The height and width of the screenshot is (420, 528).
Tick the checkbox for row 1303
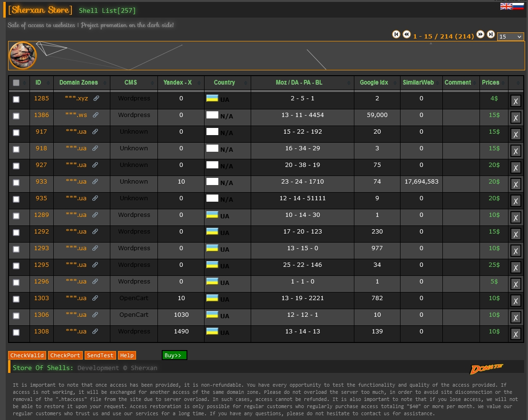point(16,299)
